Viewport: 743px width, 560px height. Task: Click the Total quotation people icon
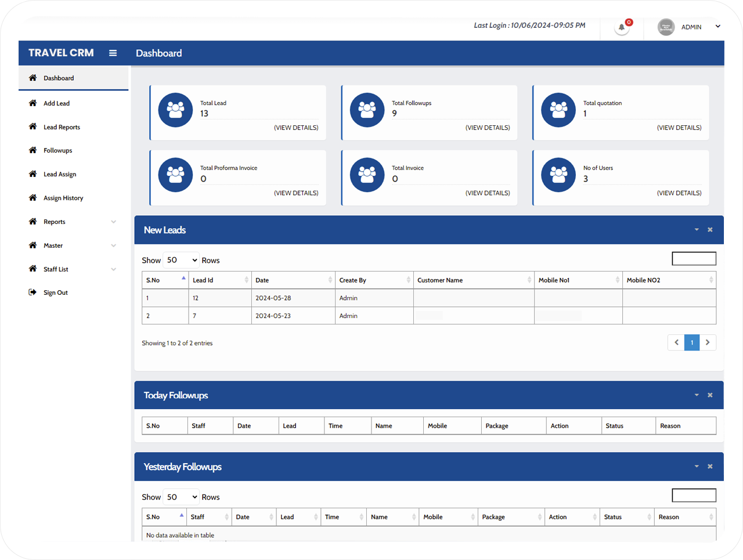[x=558, y=110]
